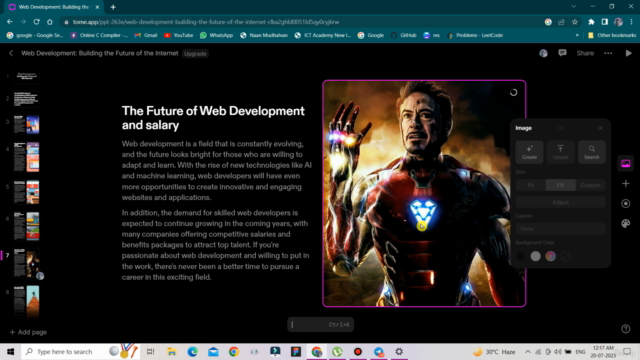Open the user avatar in the top toolbar
The image size is (640, 360).
click(543, 53)
